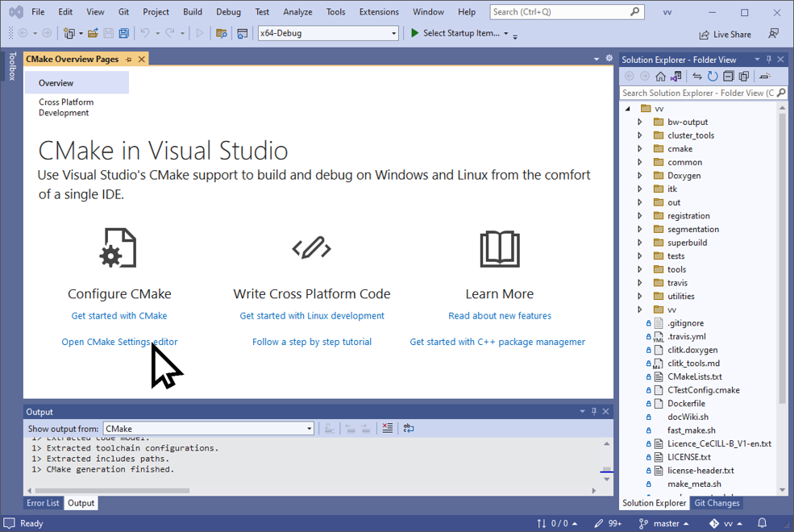This screenshot has width=794, height=532.
Task: Expand the registration folder
Action: (639, 216)
